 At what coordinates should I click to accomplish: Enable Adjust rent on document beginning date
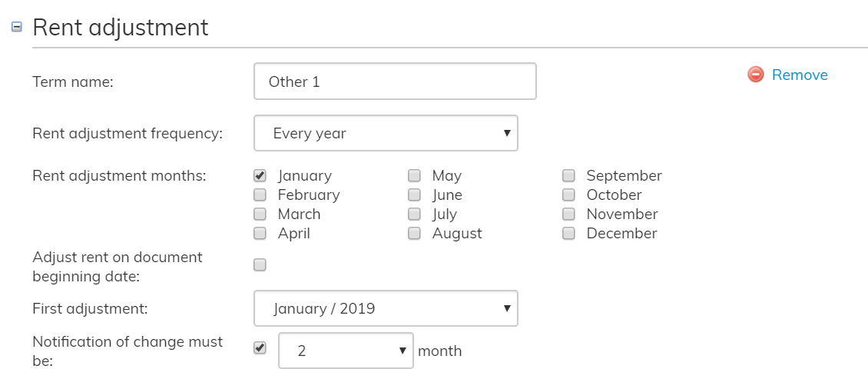(x=260, y=265)
